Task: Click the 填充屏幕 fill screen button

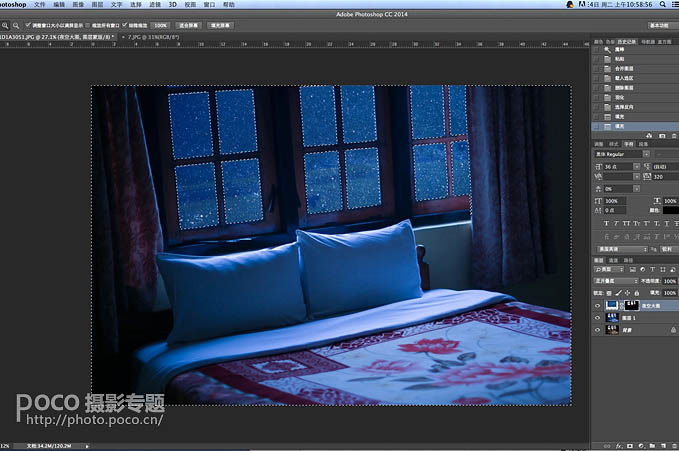Action: coord(220,26)
